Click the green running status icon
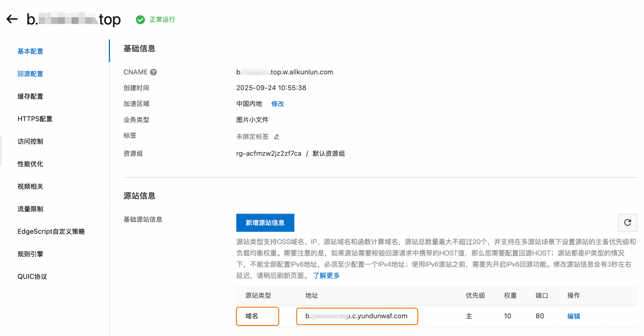 [140, 19]
